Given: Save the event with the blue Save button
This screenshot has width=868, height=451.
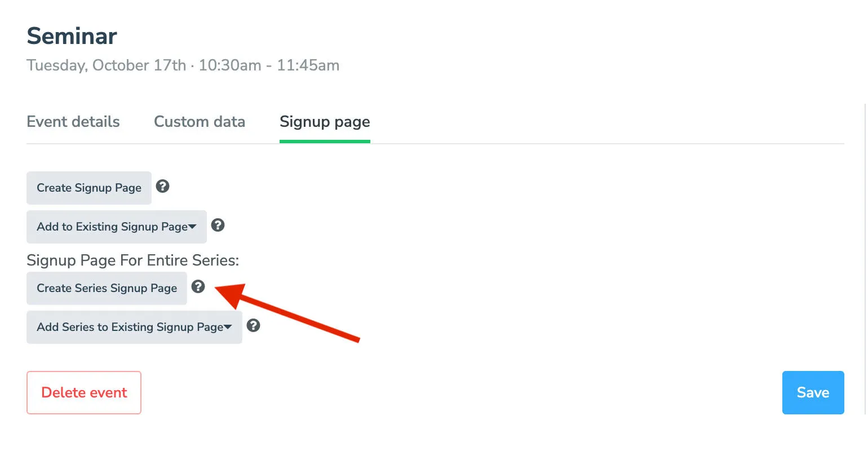Looking at the screenshot, I should 813,392.
